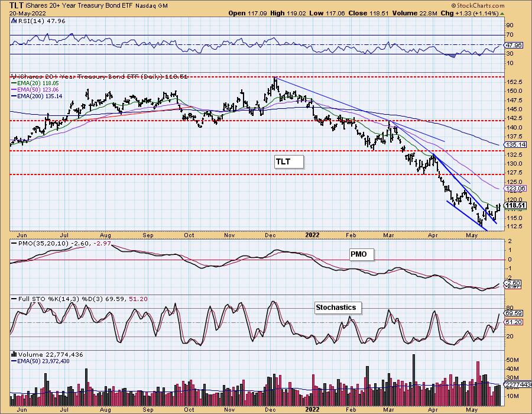
Task: Click the 152.5 price axis label
Action: (x=514, y=82)
